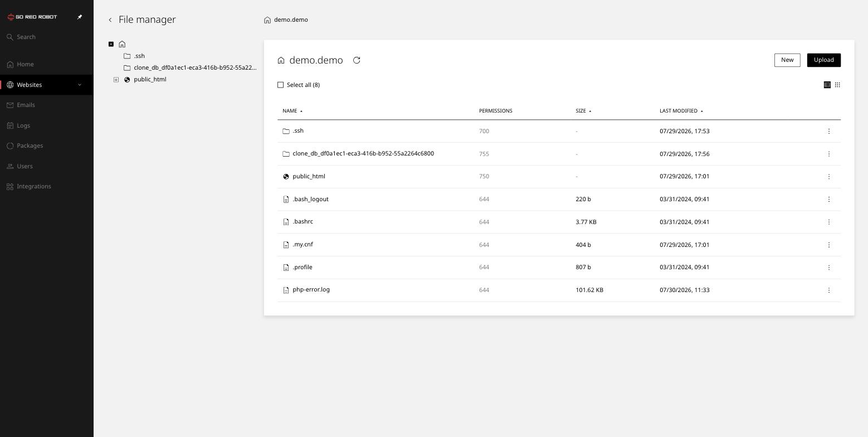Click size 101.62 KB value

pos(589,290)
